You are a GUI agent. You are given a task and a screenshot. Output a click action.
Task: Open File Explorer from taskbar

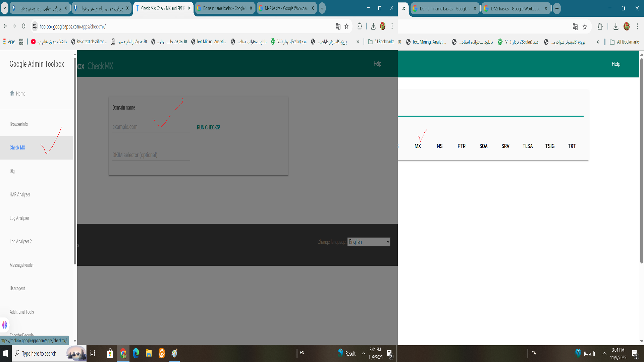click(x=149, y=353)
